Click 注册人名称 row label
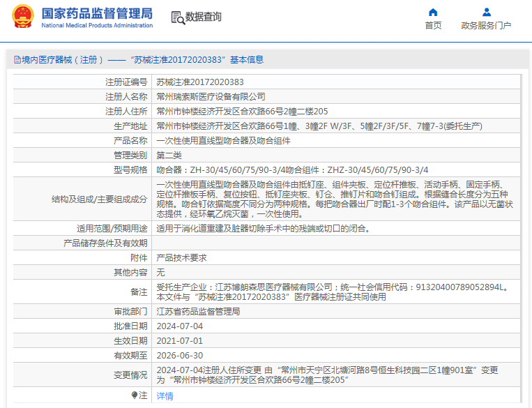532x408 pixels. (x=126, y=97)
